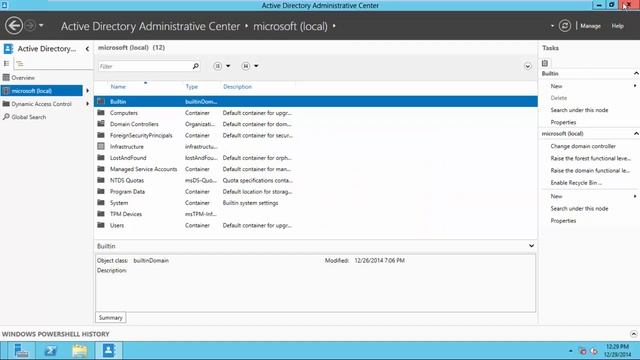This screenshot has width=640, height=360.
Task: Collapse microsoft (local) tasks section
Action: 636,133
